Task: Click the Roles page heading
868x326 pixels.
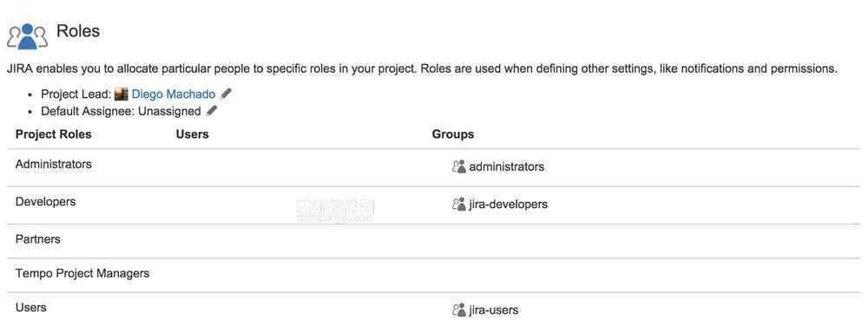Action: coord(78,31)
